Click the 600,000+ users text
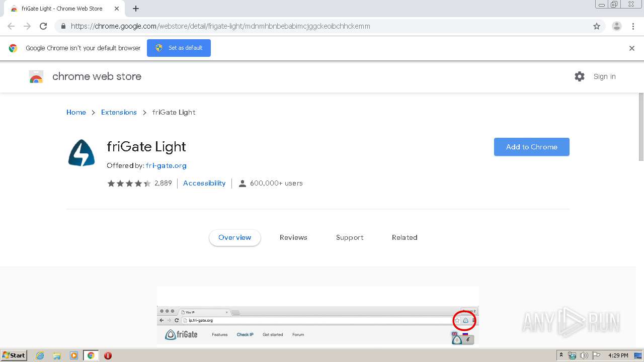Screen dimensions: 644x362 (x=276, y=184)
